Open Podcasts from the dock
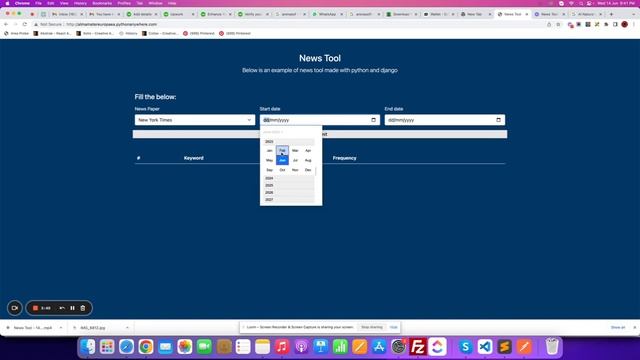Screen dimensions: 640x360 coord(301,347)
